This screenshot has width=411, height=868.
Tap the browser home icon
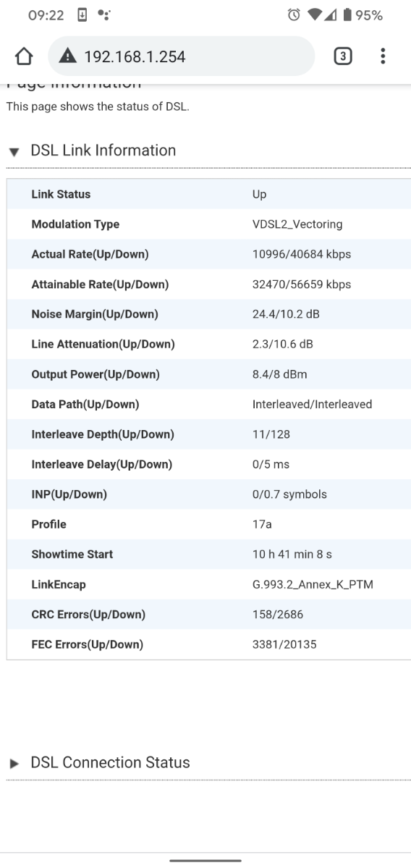[24, 56]
